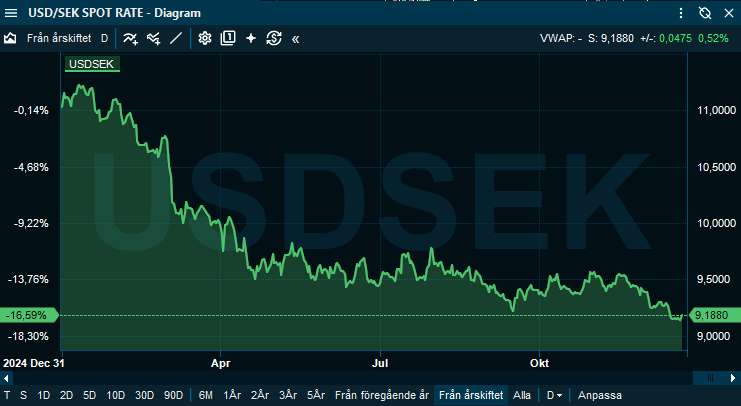This screenshot has height=406, width=741.
Task: Click the crosshair star icon in toolbar
Action: pyautogui.click(x=251, y=39)
